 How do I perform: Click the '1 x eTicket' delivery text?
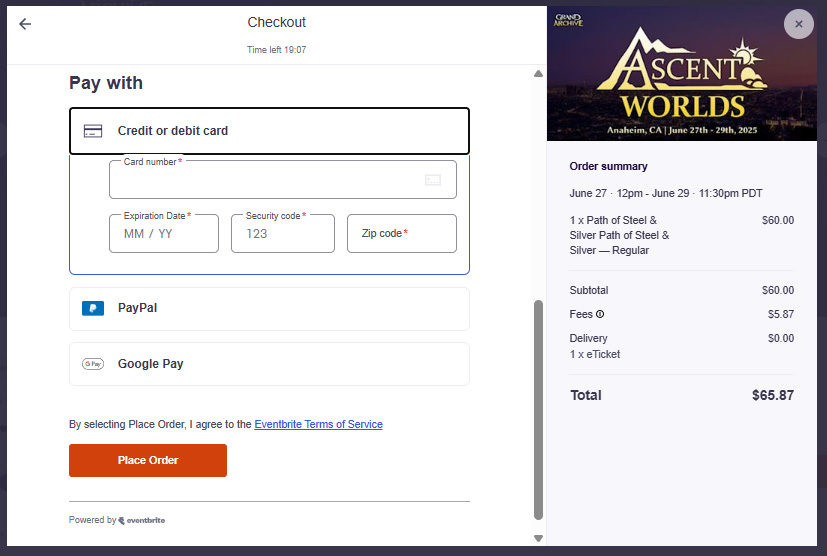594,354
